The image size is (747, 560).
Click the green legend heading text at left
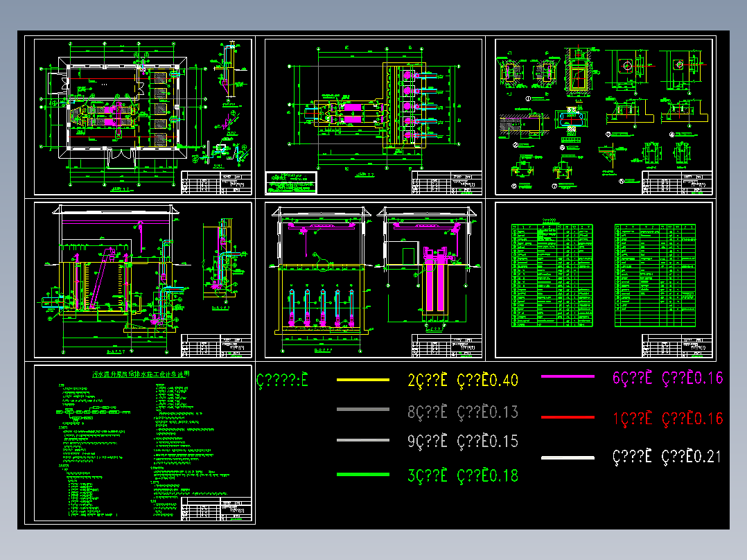[x=282, y=380]
